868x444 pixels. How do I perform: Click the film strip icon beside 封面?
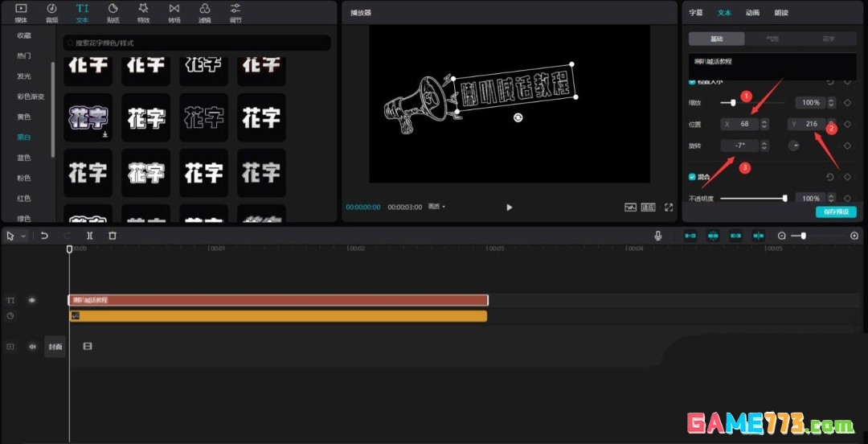tap(88, 347)
